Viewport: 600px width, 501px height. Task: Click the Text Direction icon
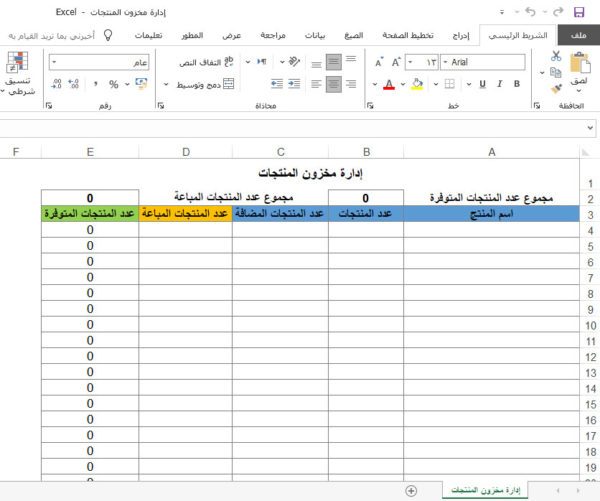point(262,62)
